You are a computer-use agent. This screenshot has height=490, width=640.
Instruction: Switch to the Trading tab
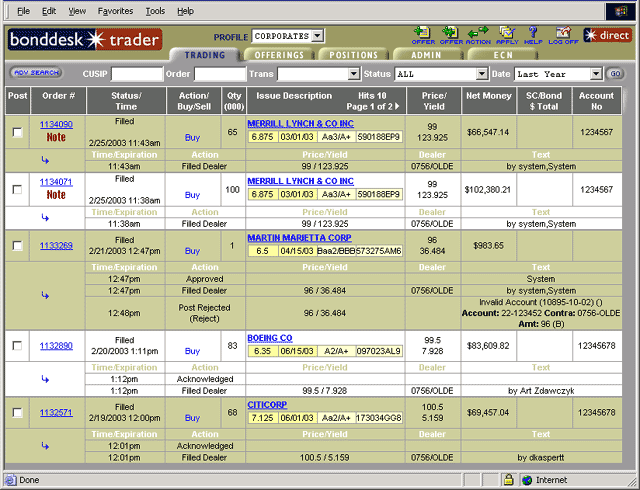click(x=204, y=55)
